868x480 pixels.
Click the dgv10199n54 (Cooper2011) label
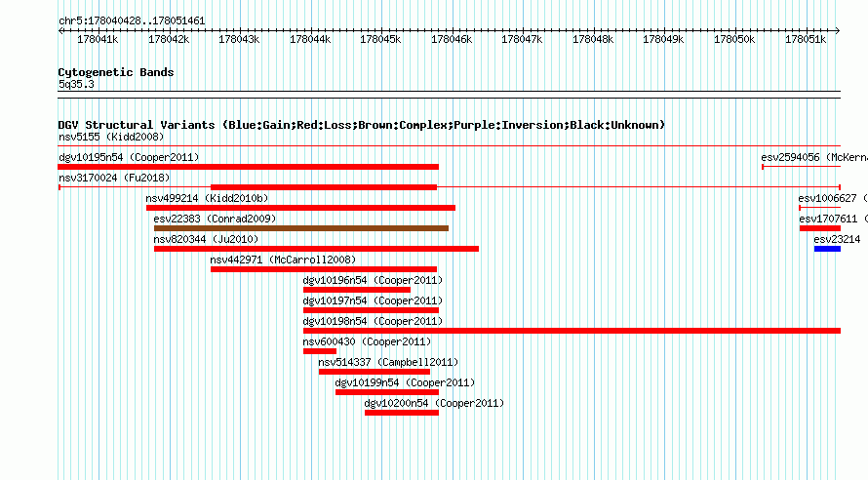pos(405,382)
